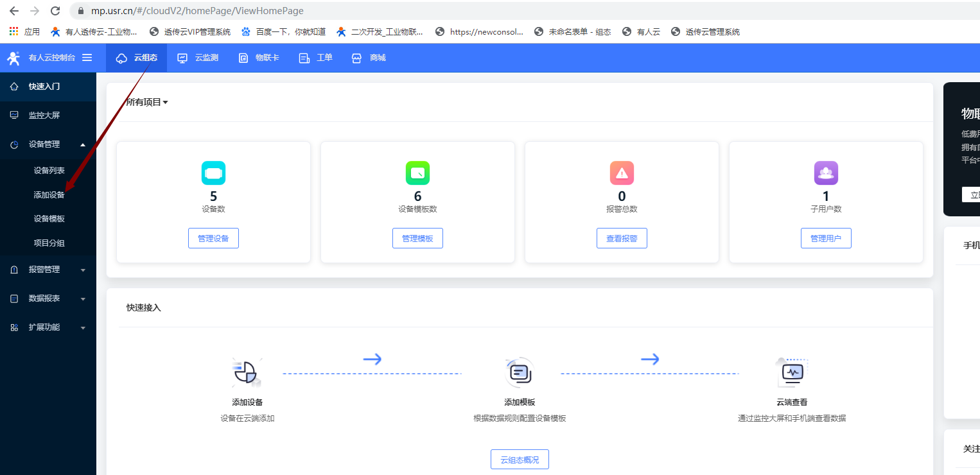Open the 所有项目 project dropdown

pos(147,102)
